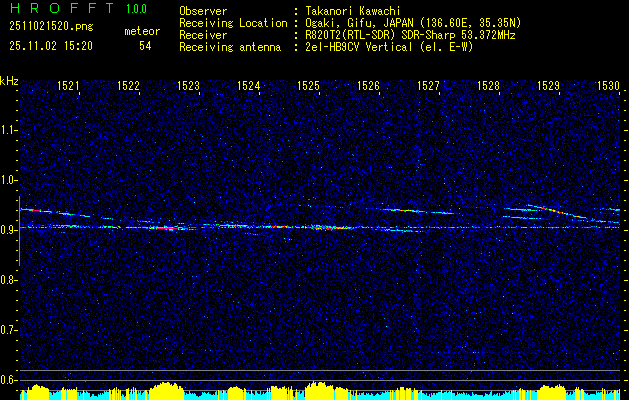The image size is (629, 400).
Task: Select the 1528 time tick label
Action: tap(489, 87)
